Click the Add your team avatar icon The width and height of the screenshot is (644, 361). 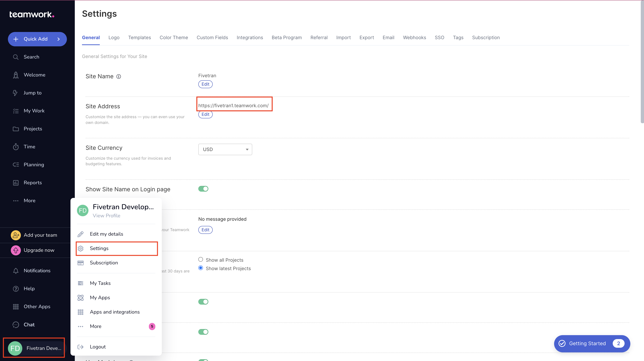(x=16, y=235)
